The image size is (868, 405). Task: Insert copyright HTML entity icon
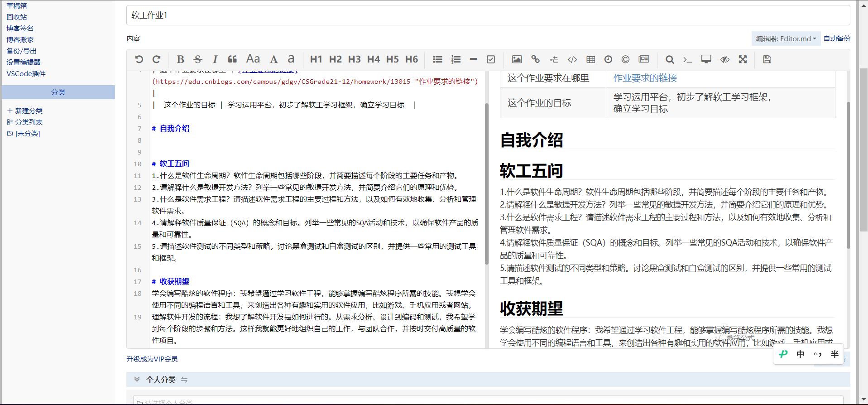626,59
